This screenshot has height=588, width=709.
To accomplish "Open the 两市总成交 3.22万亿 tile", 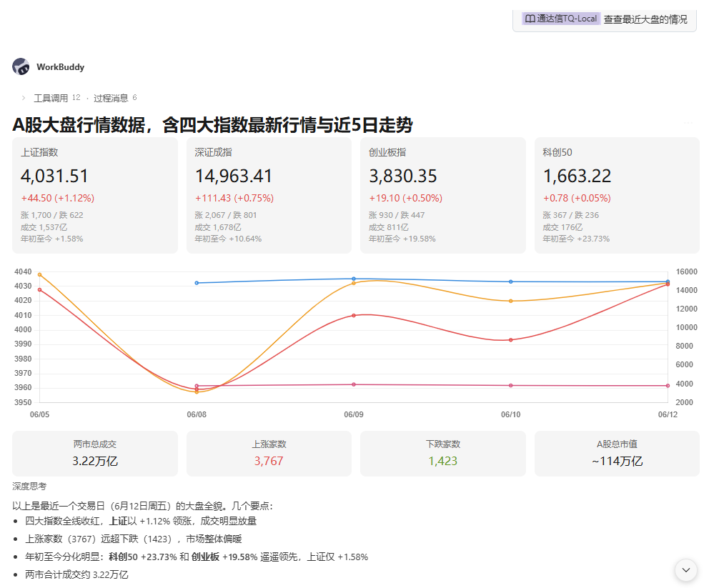I will (95, 453).
